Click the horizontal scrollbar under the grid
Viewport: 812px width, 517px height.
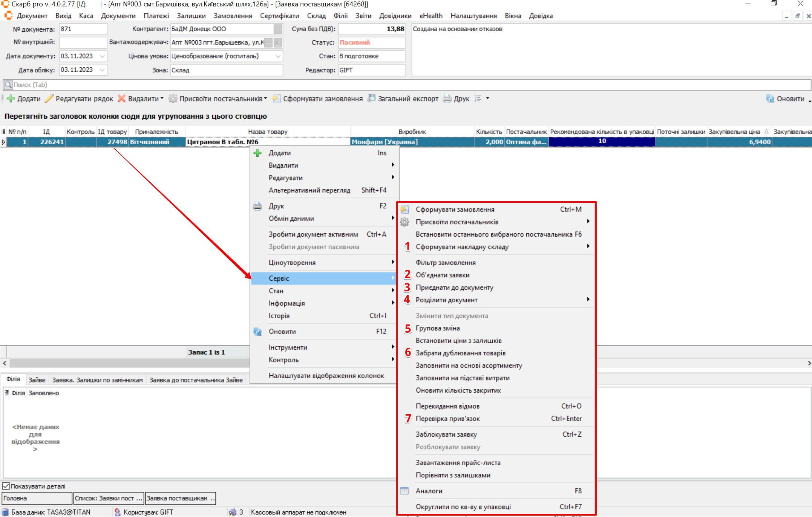click(x=128, y=363)
